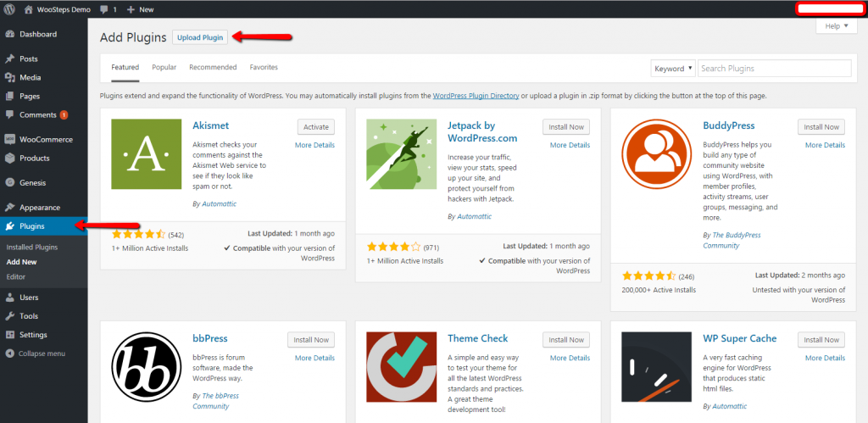The width and height of the screenshot is (868, 423).
Task: Switch to the Featured tab
Action: 125,68
